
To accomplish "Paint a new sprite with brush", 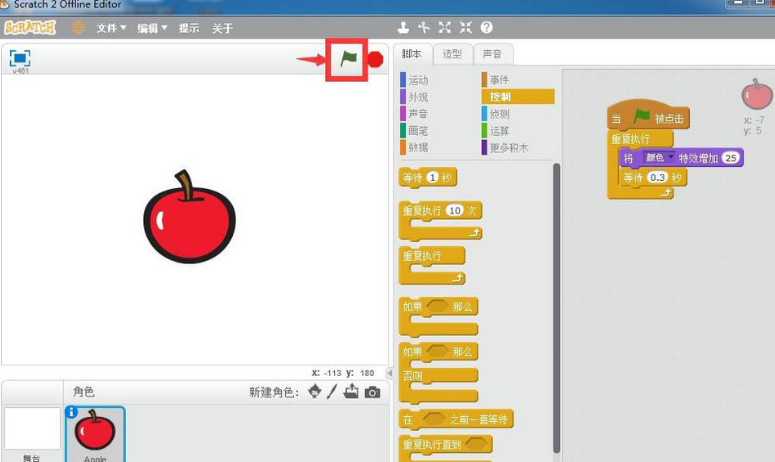I will (x=332, y=392).
